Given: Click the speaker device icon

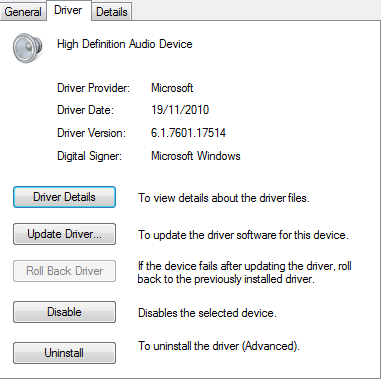Looking at the screenshot, I should (28, 48).
